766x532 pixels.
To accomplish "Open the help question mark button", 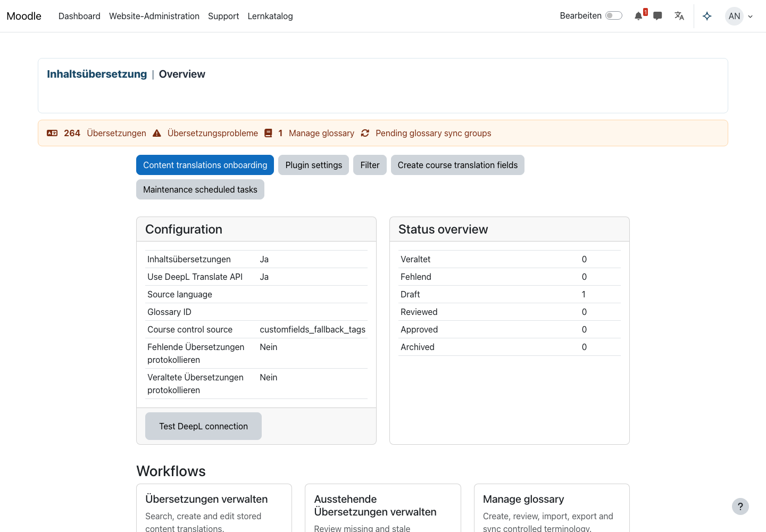I will pyautogui.click(x=740, y=506).
